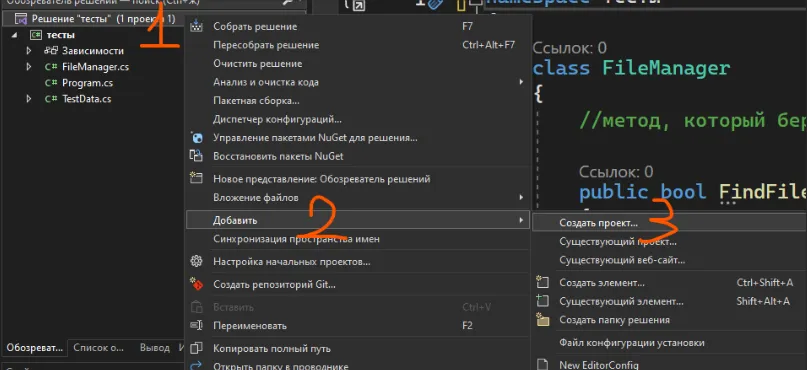Image resolution: width=807 pixels, height=370 pixels.
Task: Switch to the Список о... tab
Action: point(98,348)
